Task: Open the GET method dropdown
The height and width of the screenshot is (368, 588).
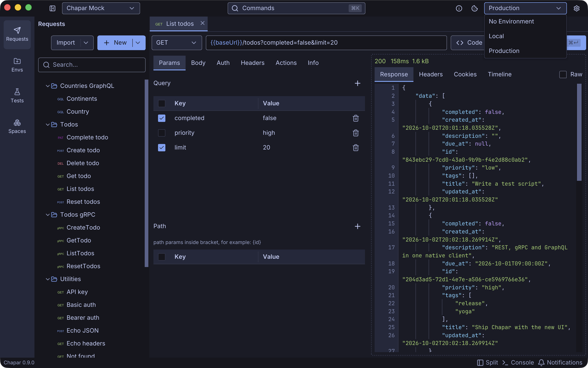Action: pos(177,43)
